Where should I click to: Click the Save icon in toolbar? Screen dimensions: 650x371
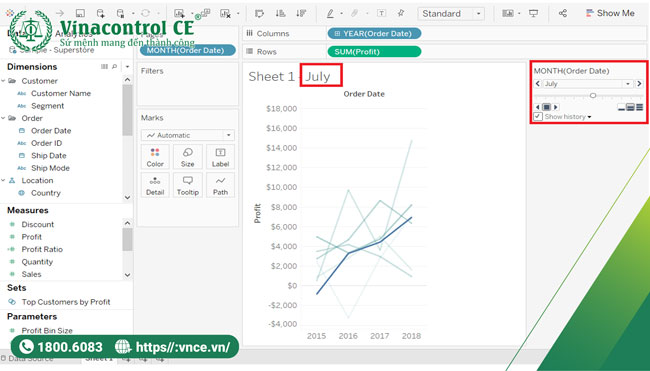tap(80, 13)
